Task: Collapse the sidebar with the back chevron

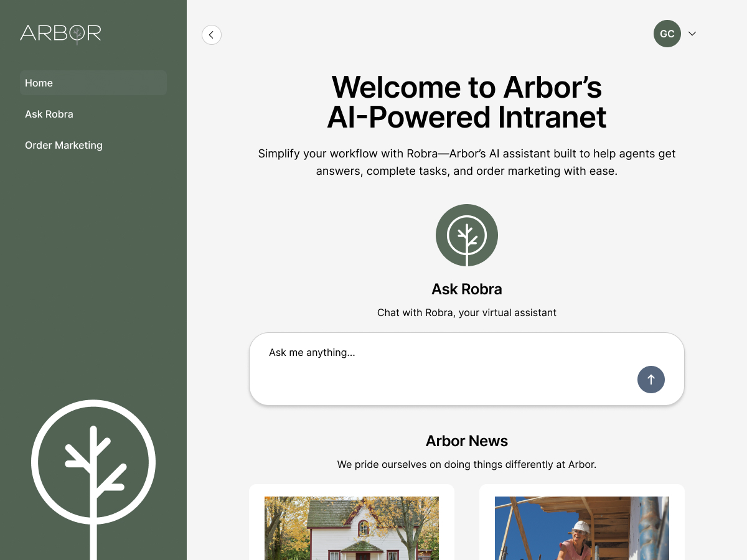Action: pyautogui.click(x=212, y=35)
